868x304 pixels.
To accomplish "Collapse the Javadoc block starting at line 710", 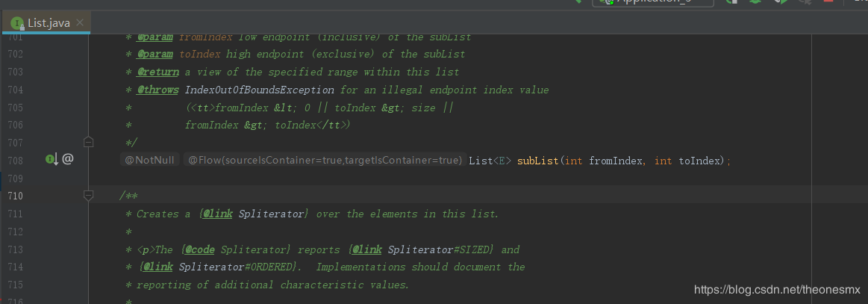I will (x=88, y=196).
